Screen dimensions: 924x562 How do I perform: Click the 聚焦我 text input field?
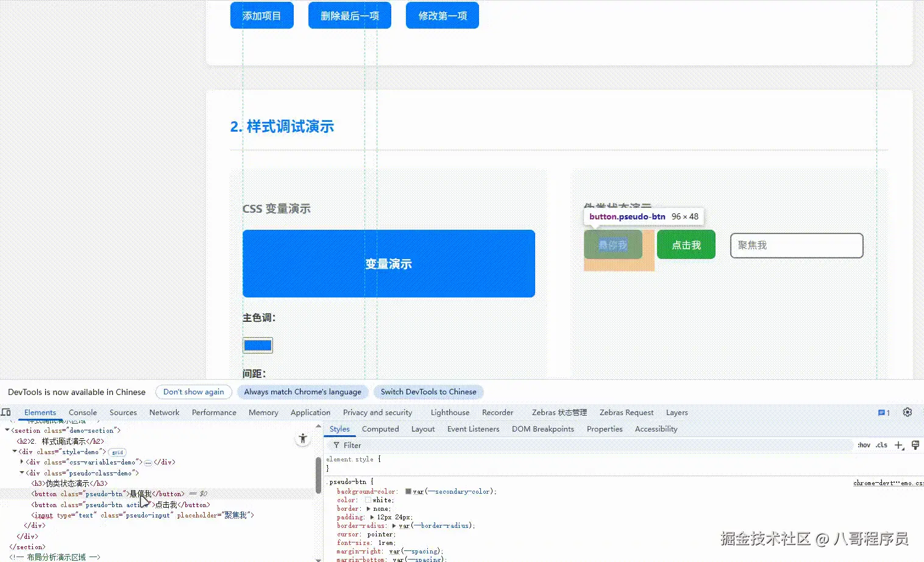click(x=796, y=245)
